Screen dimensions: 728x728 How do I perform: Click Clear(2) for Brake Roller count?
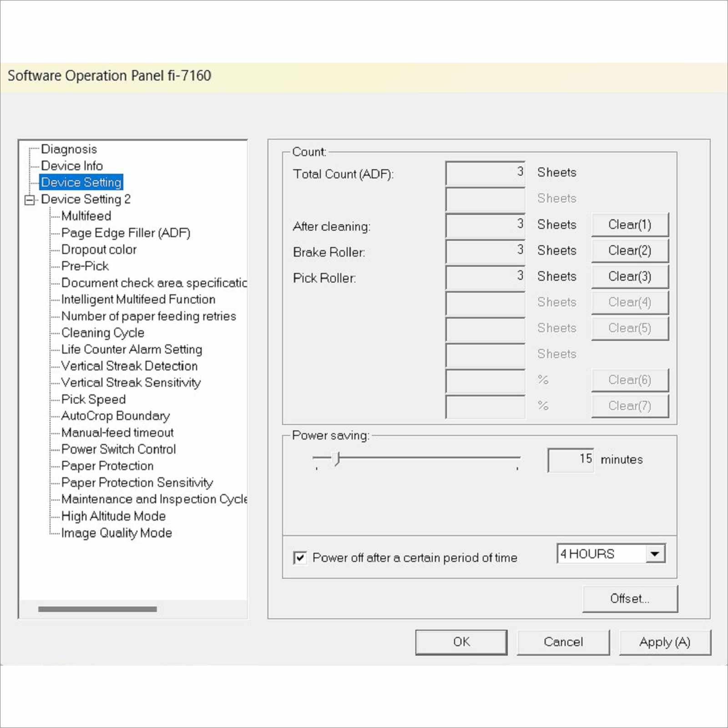click(630, 251)
